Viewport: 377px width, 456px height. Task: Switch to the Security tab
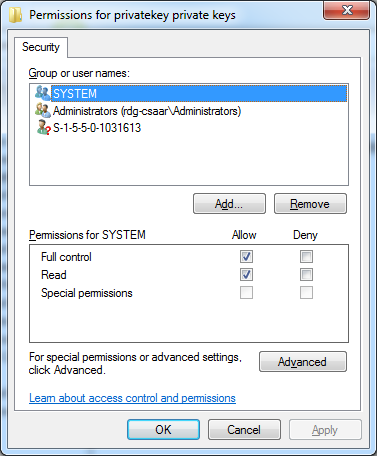[x=41, y=47]
